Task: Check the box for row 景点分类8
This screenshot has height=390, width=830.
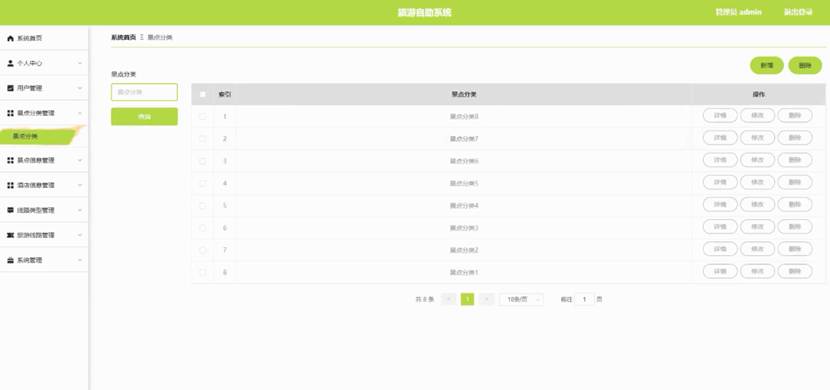Action: point(203,116)
